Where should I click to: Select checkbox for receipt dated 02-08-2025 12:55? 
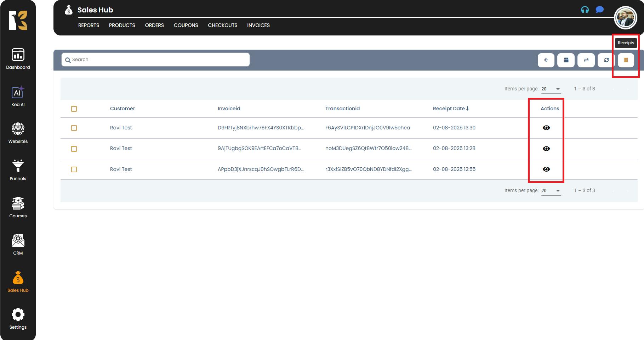click(x=74, y=169)
